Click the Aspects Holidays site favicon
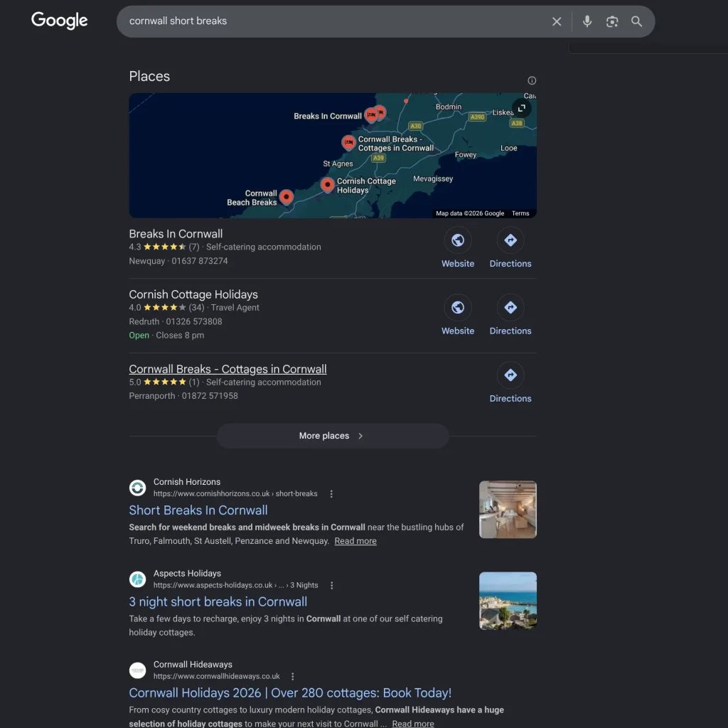Screen dimensions: 728x728 click(x=137, y=579)
